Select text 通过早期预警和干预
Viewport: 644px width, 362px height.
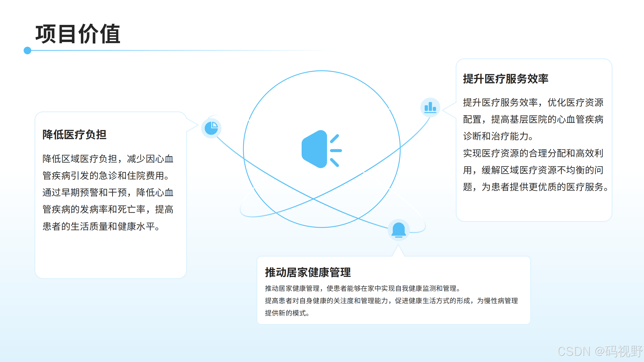click(x=85, y=193)
